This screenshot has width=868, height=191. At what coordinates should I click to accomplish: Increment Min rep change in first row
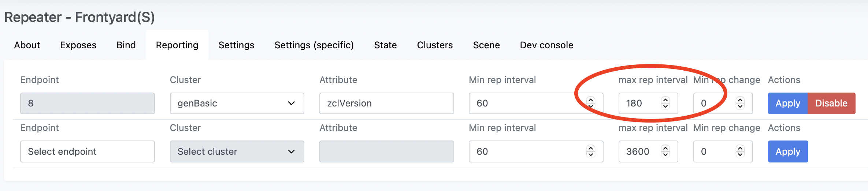coord(740,100)
